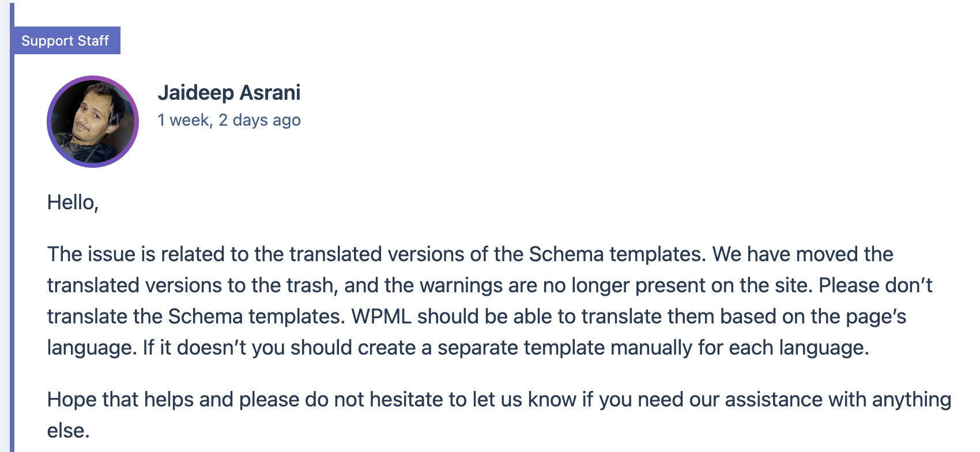This screenshot has width=980, height=452.
Task: Click the word 'WPML' in the reply
Action: [381, 317]
